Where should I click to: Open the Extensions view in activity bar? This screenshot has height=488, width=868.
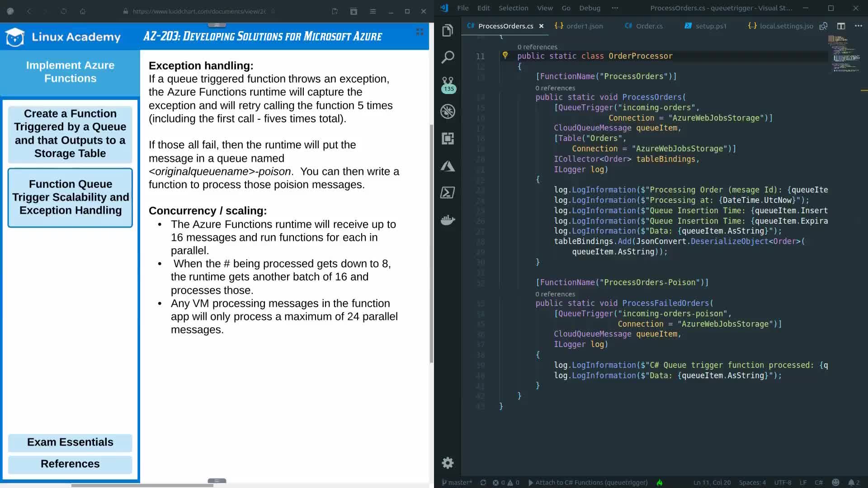point(448,138)
